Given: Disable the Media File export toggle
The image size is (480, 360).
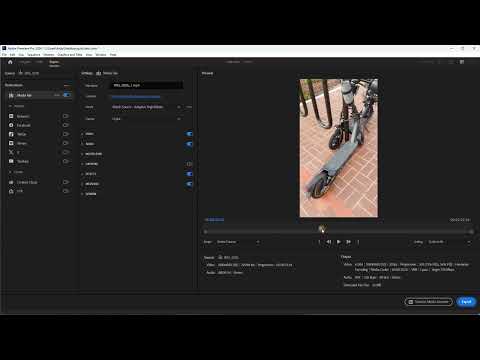Looking at the screenshot, I should (67, 95).
